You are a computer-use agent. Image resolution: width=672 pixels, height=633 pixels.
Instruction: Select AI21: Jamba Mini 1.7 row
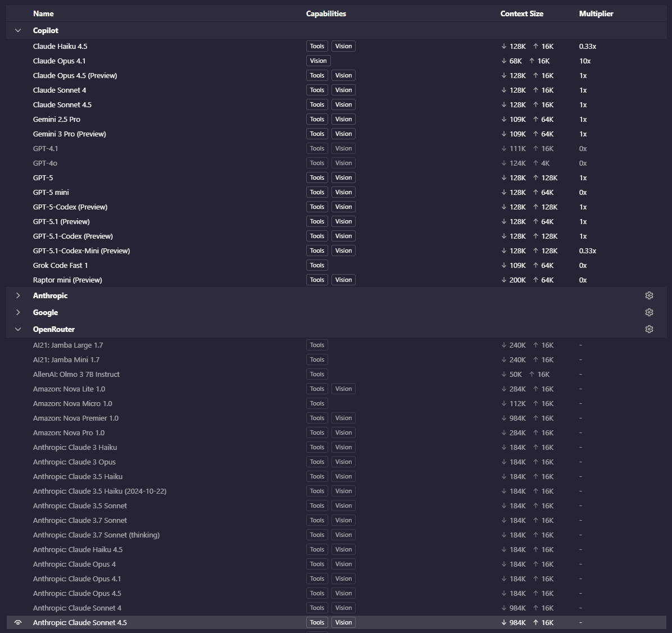click(x=337, y=360)
